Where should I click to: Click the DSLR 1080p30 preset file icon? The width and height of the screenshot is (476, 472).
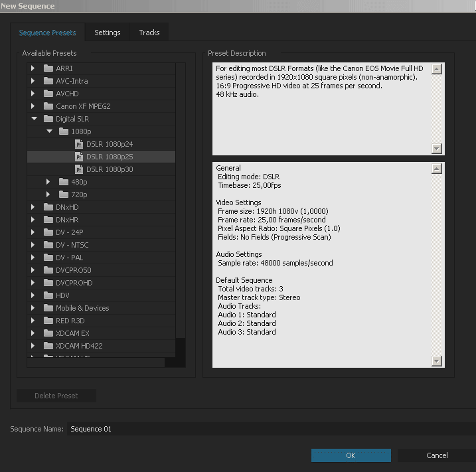pos(79,169)
